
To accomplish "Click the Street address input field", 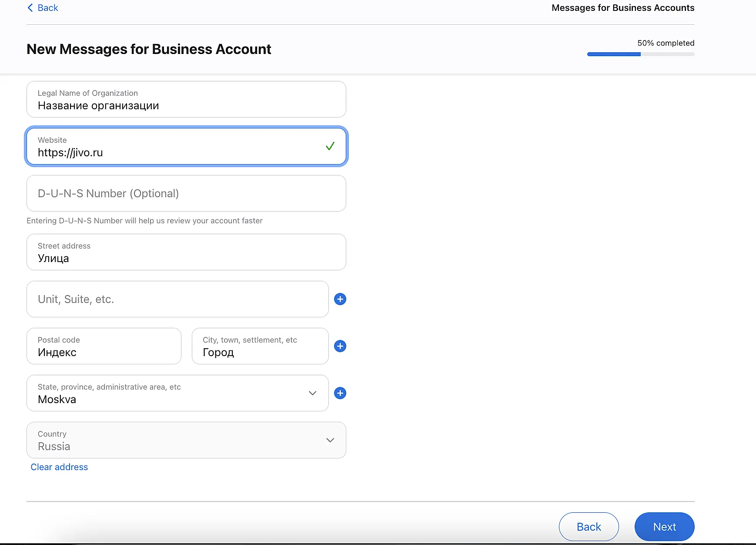I will pyautogui.click(x=186, y=252).
